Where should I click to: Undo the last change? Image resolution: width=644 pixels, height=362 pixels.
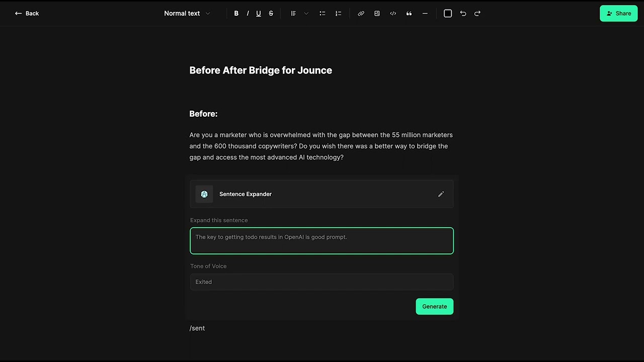pyautogui.click(x=463, y=14)
